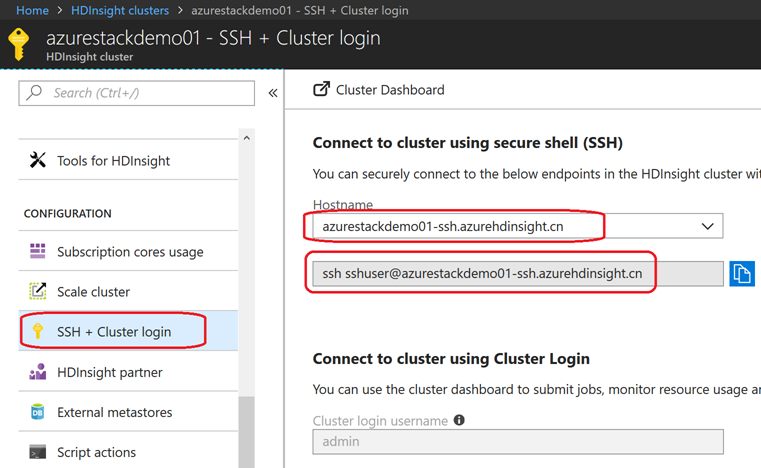
Task: Click the External metastores DB icon
Action: pos(37,412)
